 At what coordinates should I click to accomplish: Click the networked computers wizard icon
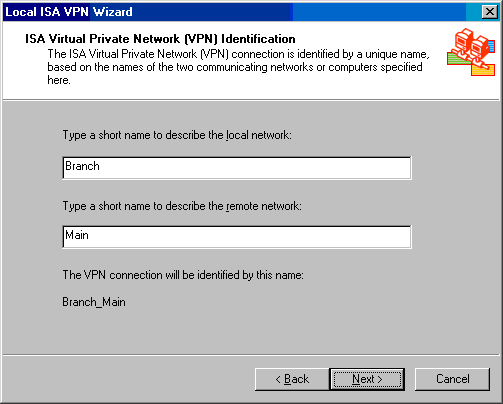tap(471, 52)
